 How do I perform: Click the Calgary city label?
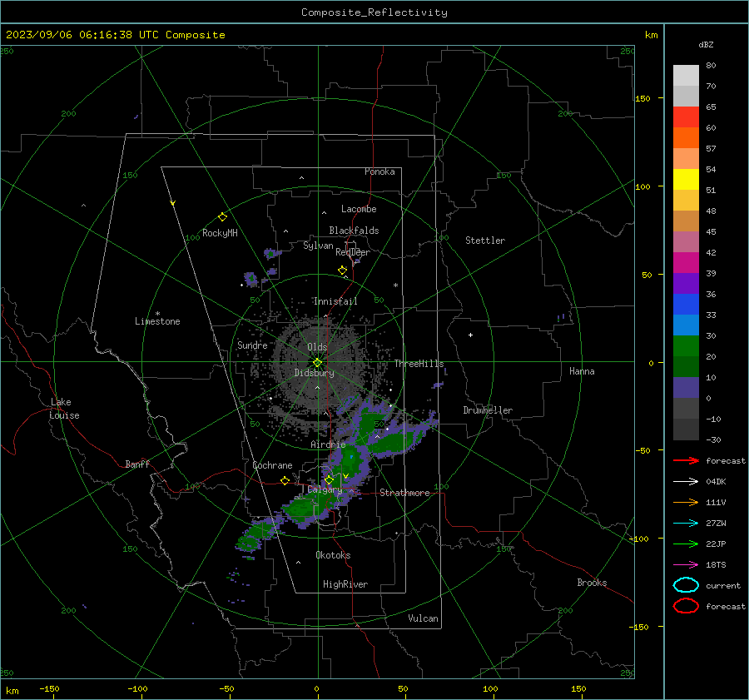pos(325,489)
